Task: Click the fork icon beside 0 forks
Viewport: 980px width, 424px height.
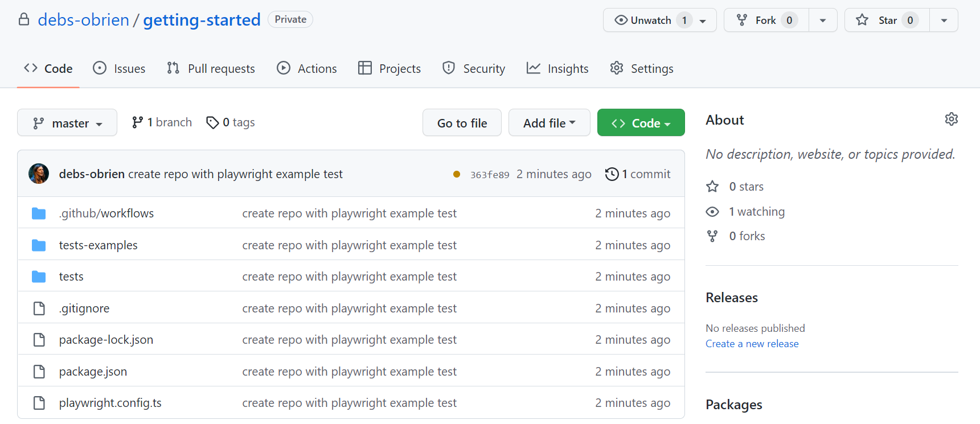Action: point(712,236)
